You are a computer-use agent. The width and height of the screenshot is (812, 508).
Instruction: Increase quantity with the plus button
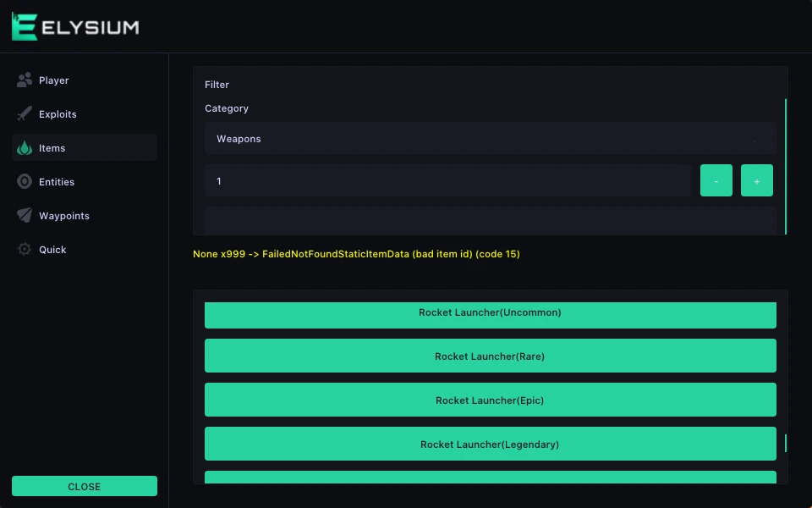pyautogui.click(x=756, y=180)
